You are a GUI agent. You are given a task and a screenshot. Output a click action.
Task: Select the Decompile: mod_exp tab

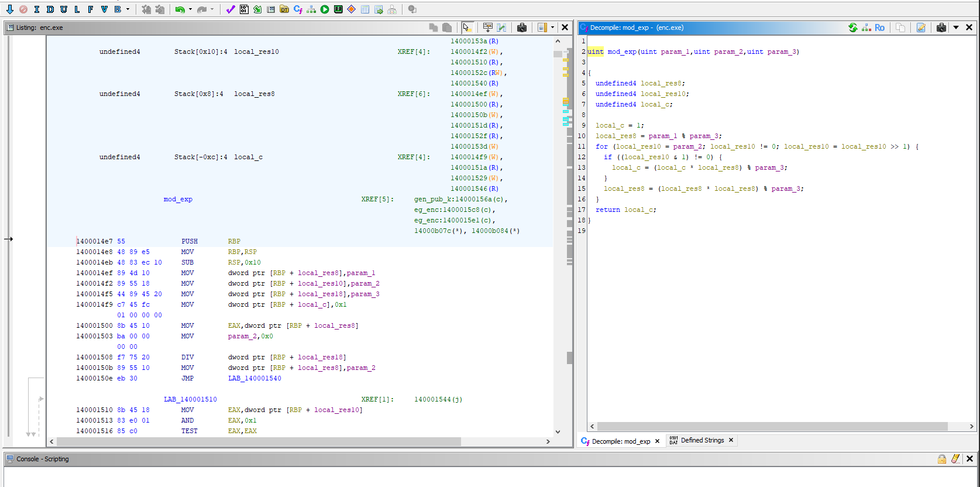(x=620, y=441)
